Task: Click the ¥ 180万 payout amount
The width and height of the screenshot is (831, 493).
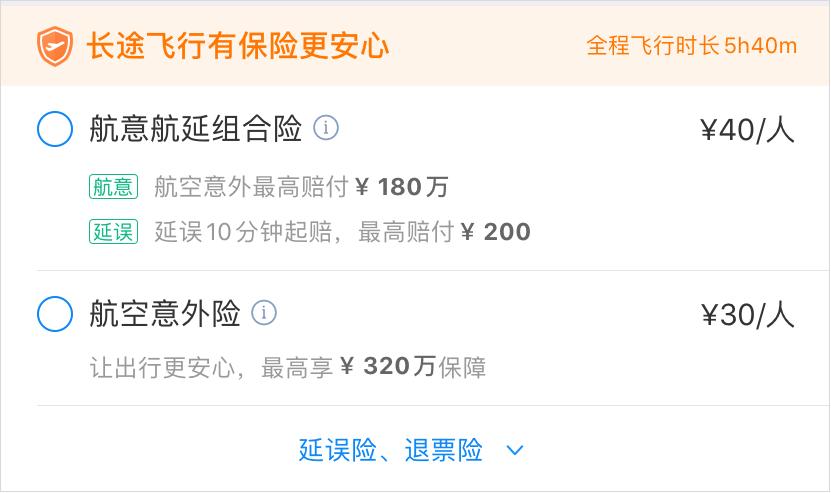Action: coord(402,187)
